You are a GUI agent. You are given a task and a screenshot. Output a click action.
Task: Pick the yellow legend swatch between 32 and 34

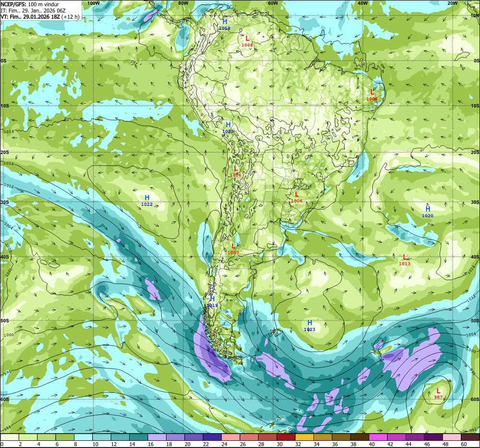[305, 437]
